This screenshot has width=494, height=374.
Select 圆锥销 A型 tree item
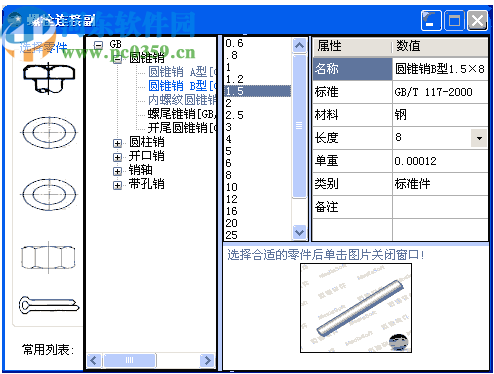coord(182,72)
